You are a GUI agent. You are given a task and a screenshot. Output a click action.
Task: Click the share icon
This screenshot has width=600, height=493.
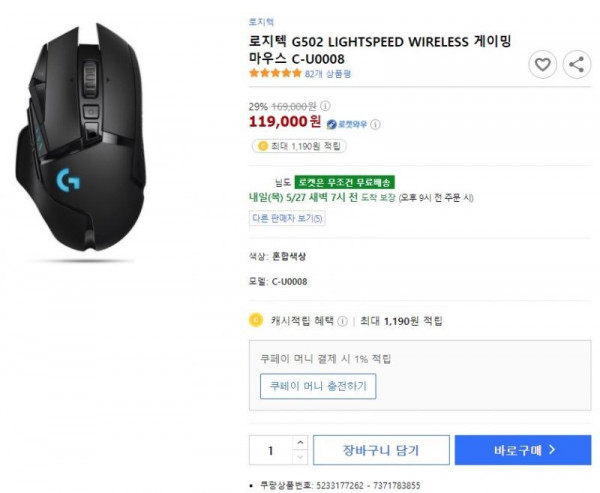(577, 64)
